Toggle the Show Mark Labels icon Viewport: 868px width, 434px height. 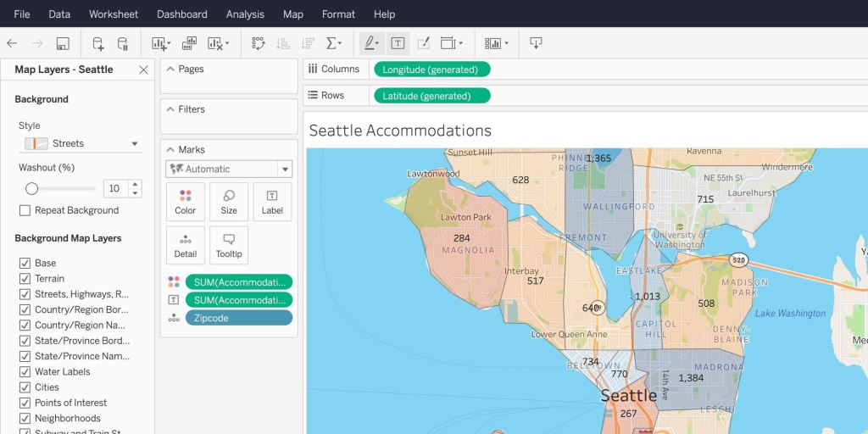point(398,43)
